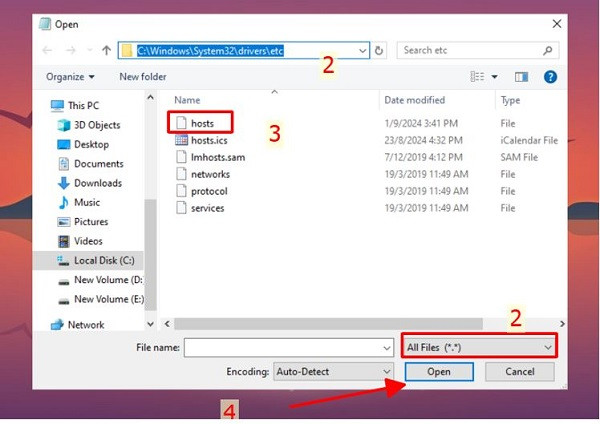Select Pictures folder in sidebar
This screenshot has height=424, width=600.
pyautogui.click(x=83, y=222)
